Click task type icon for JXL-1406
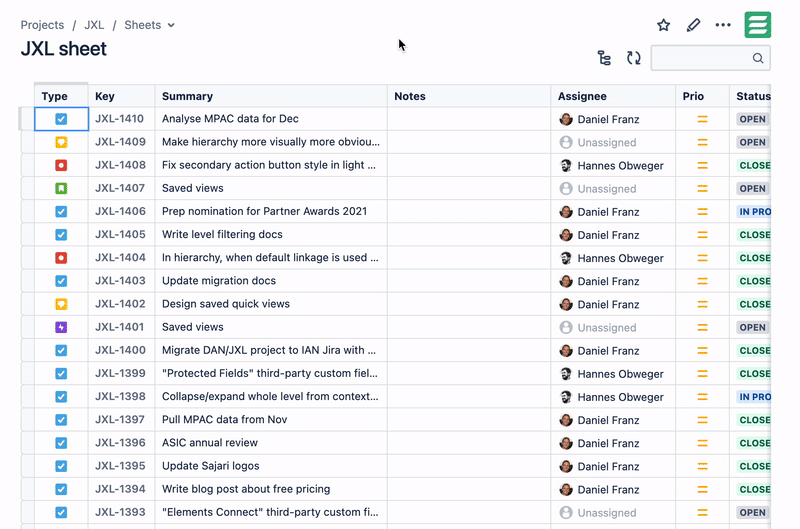800x529 pixels. (x=61, y=211)
